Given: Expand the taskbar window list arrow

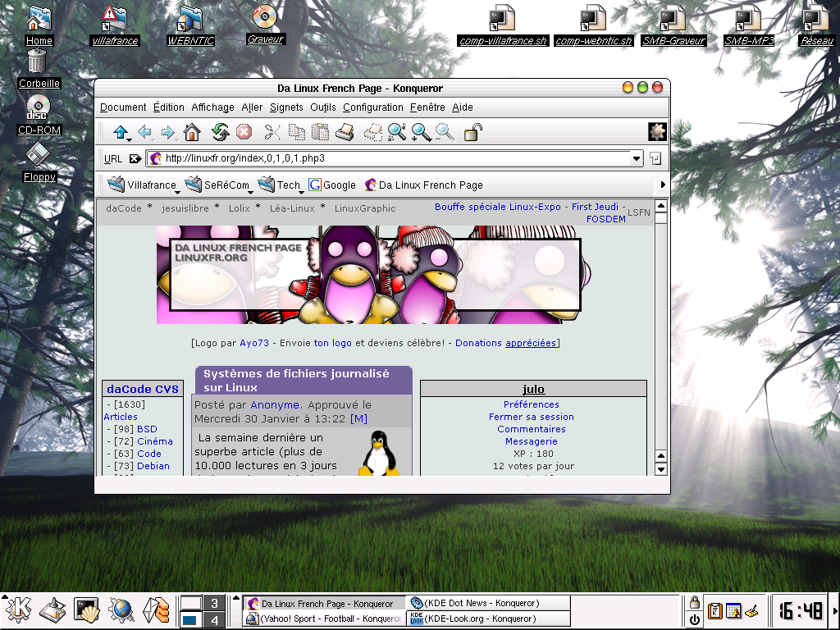Looking at the screenshot, I should 235,598.
